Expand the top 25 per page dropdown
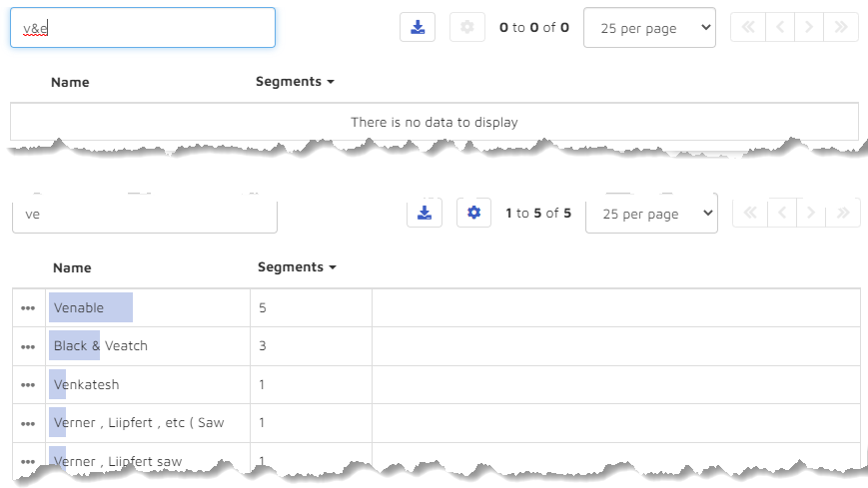This screenshot has width=868, height=488. (649, 28)
